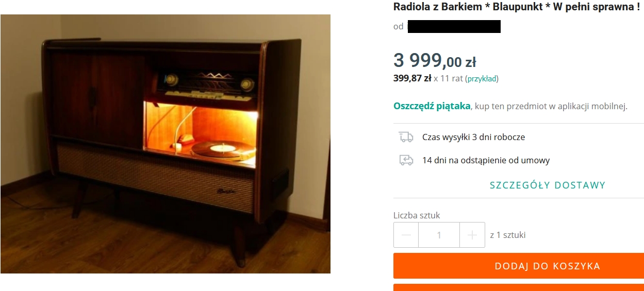Click the Radiola z Barkiem listing title
The width and height of the screenshot is (644, 291).
[517, 7]
